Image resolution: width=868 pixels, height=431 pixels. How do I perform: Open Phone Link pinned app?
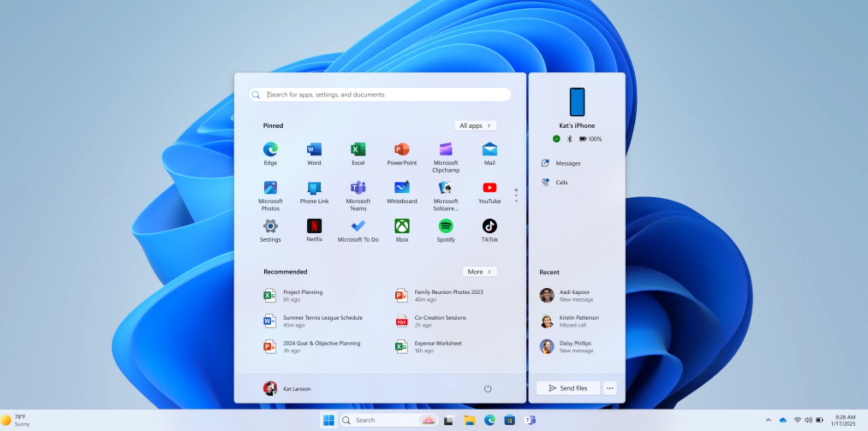click(x=314, y=192)
